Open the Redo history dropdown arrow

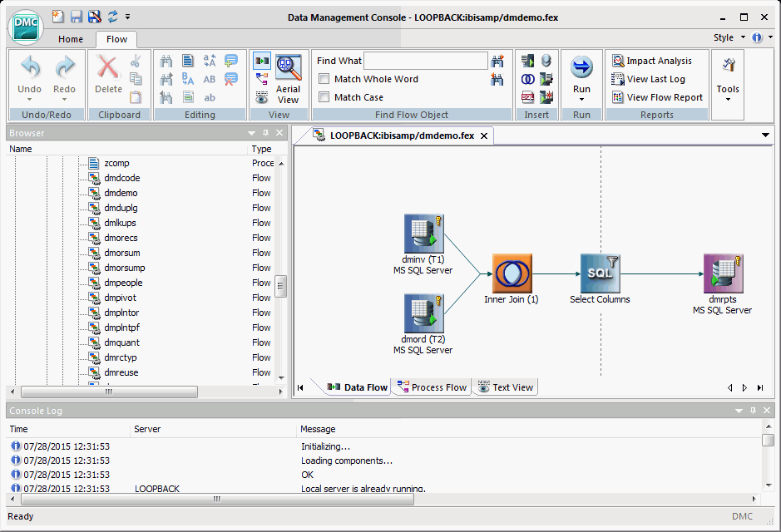64,100
